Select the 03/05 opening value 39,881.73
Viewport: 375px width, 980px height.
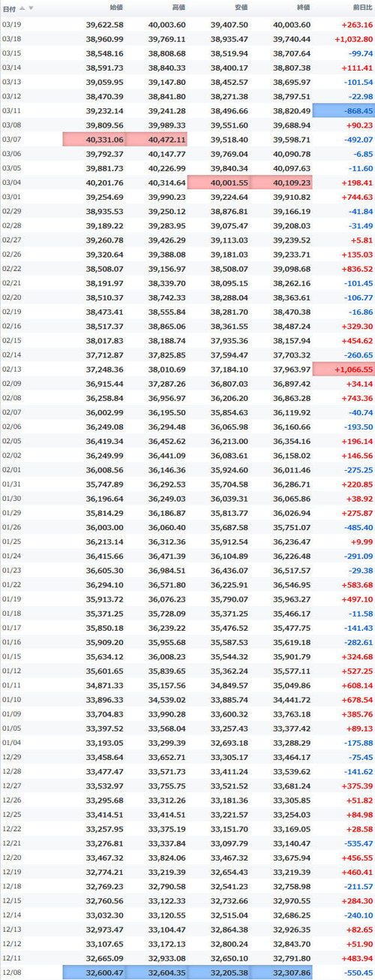[104, 168]
